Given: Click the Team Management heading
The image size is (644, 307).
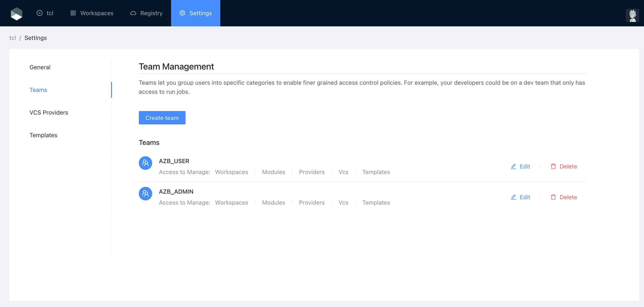Looking at the screenshot, I should pos(176,66).
